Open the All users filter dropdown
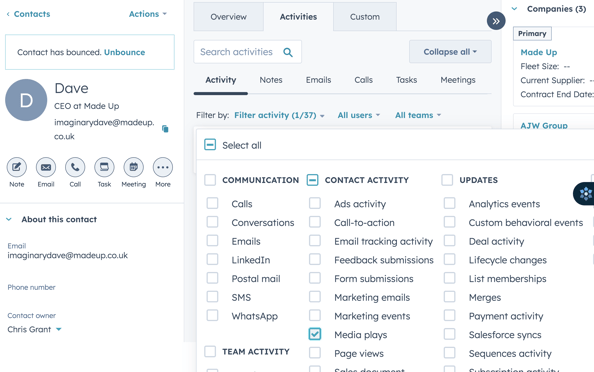The height and width of the screenshot is (372, 594). point(359,115)
